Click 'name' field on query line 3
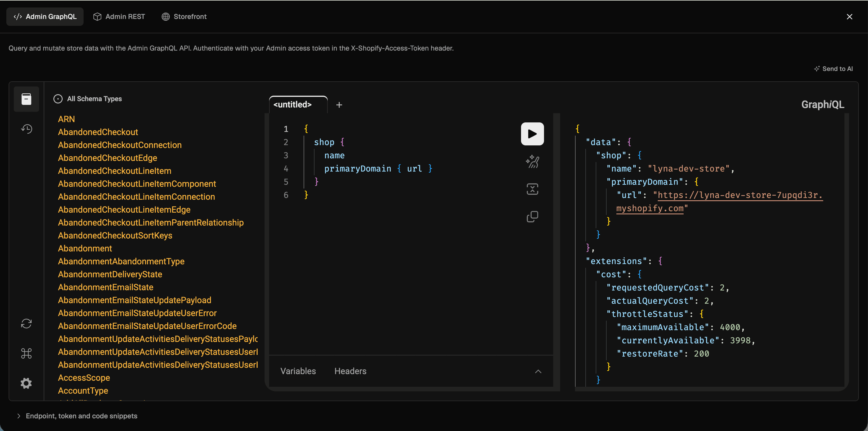Screen dimensions: 868x431 pos(334,155)
